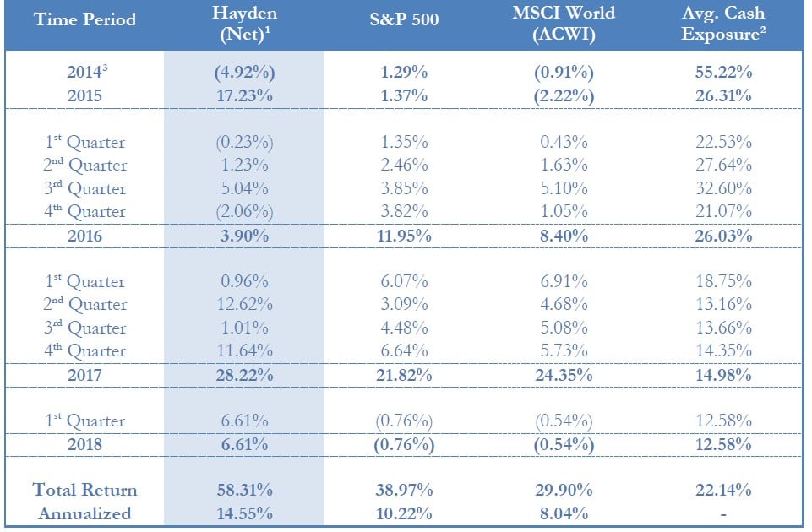Click the "Total Return" row label
This screenshot has height=532, width=812.
[x=85, y=490]
